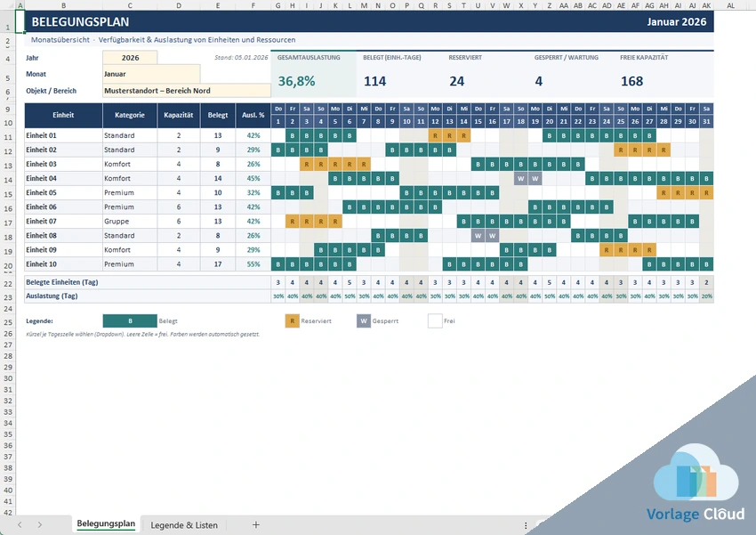Click the Legende: label below the table
The width and height of the screenshot is (756, 535).
(x=39, y=320)
